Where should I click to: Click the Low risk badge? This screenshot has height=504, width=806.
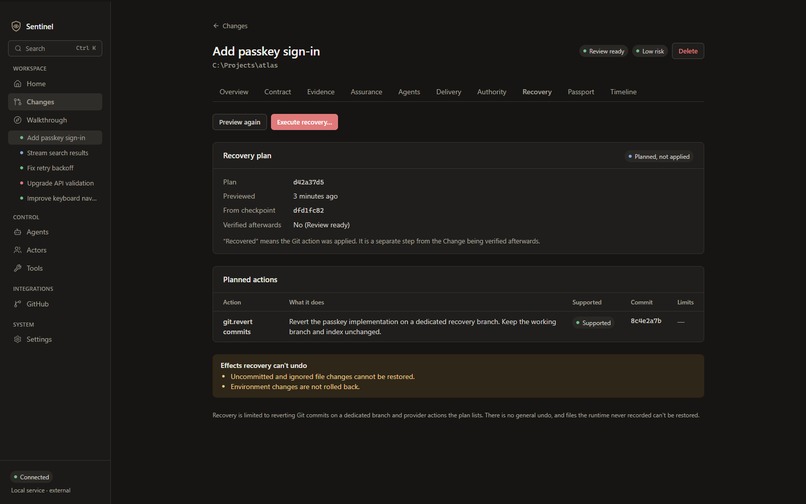650,51
